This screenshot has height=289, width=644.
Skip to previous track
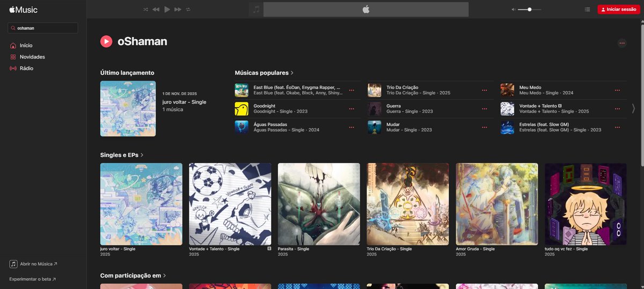(x=156, y=9)
